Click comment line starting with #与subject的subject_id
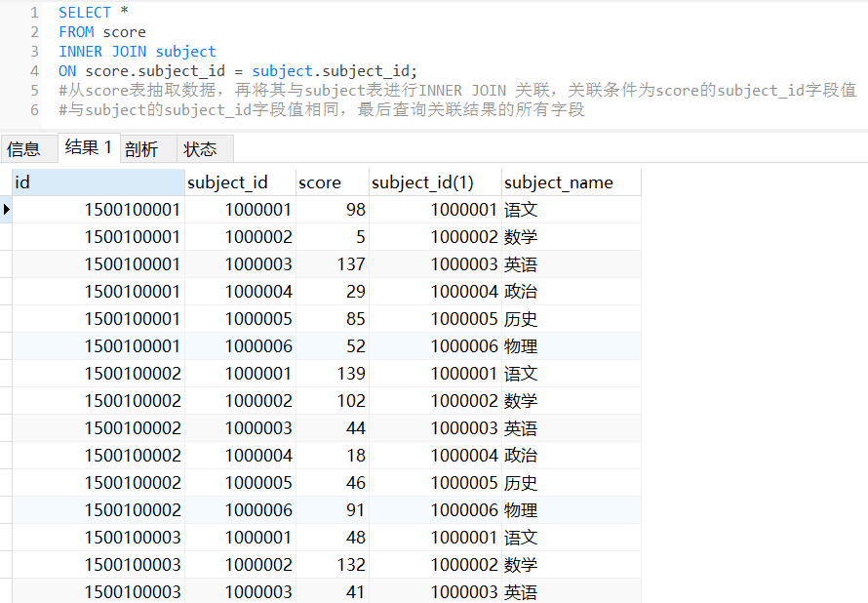Image resolution: width=868 pixels, height=603 pixels. (322, 109)
